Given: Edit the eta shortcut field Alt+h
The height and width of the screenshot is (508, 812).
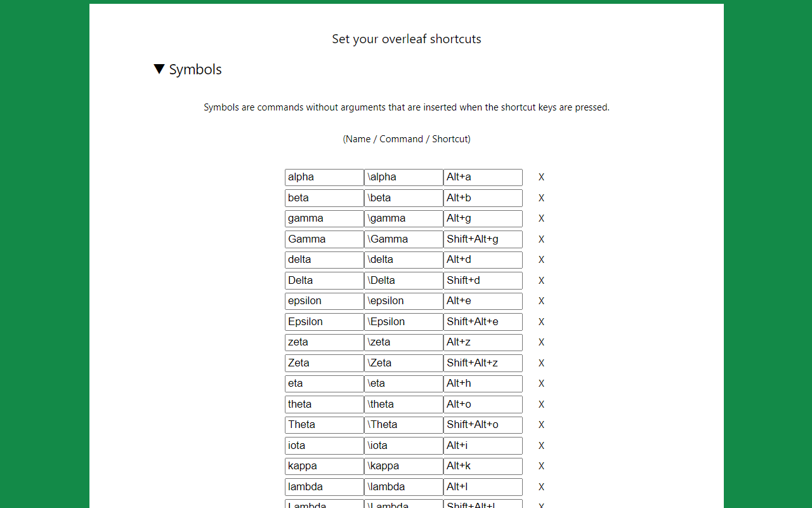Looking at the screenshot, I should (483, 383).
